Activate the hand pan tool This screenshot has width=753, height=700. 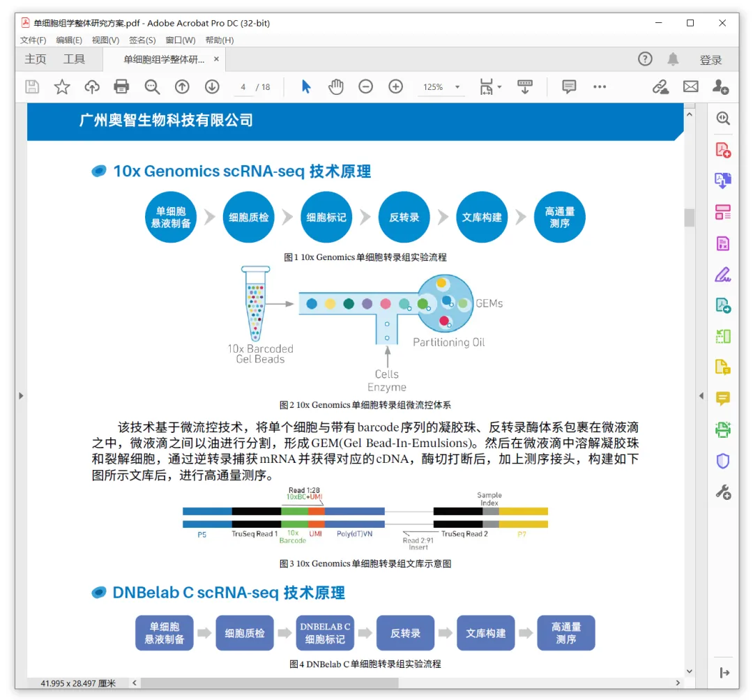(335, 87)
